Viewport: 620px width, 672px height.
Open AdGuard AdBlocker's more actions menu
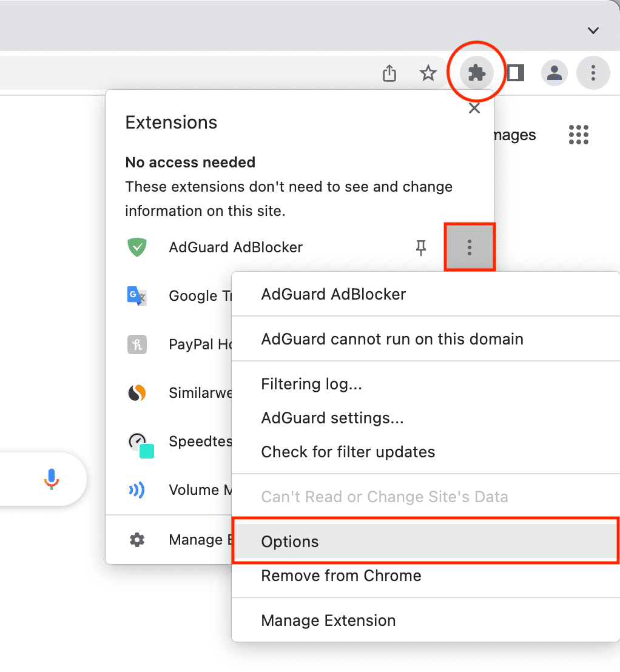pos(470,247)
